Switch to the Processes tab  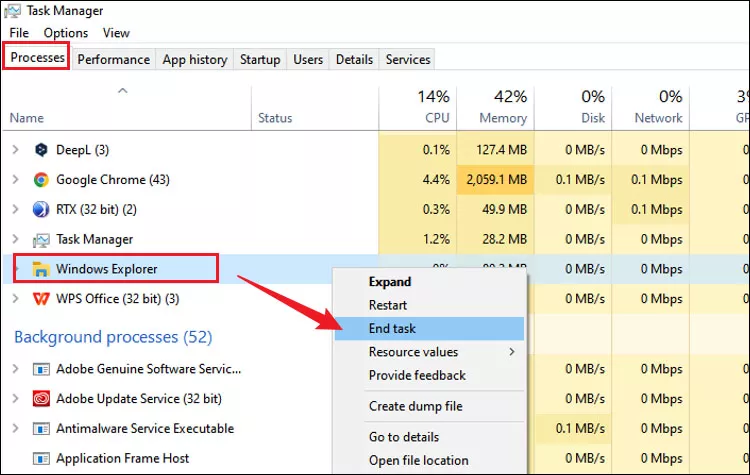[x=37, y=57]
